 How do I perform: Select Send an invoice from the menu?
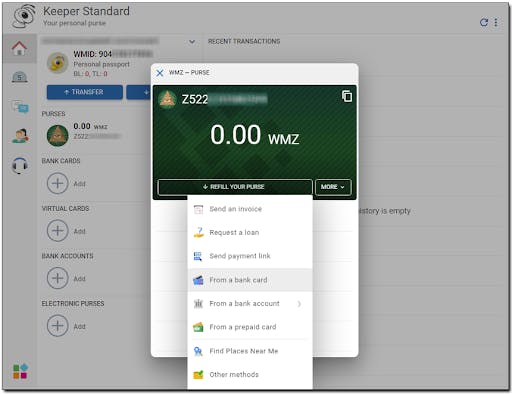250,209
